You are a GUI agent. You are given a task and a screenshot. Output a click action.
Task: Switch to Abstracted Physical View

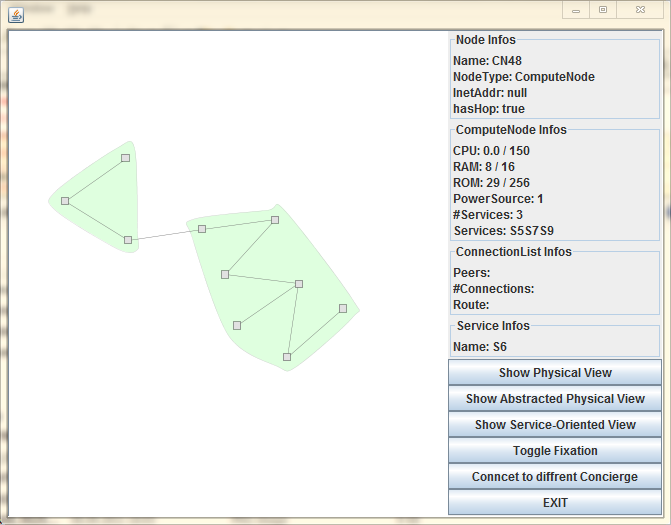click(x=555, y=399)
